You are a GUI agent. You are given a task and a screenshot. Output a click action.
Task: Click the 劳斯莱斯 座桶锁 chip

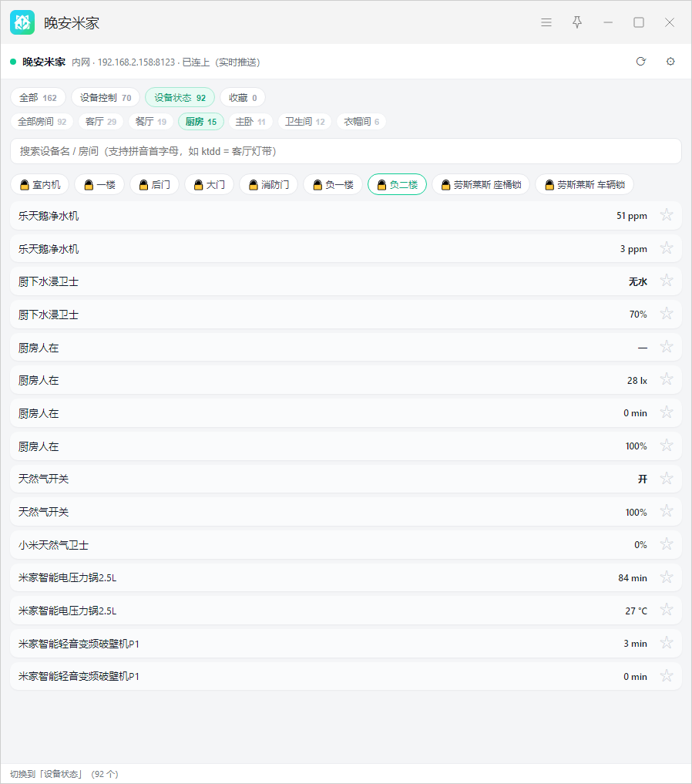[481, 184]
